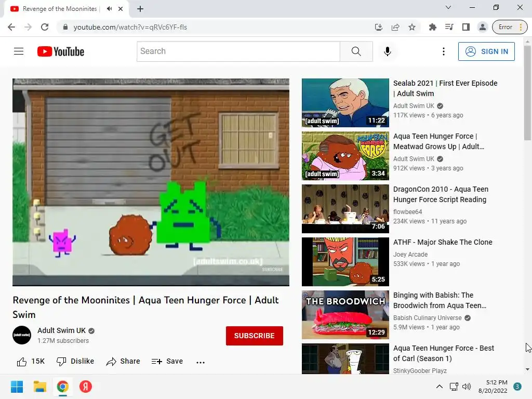Bookmark this tab with star icon

pos(412,27)
